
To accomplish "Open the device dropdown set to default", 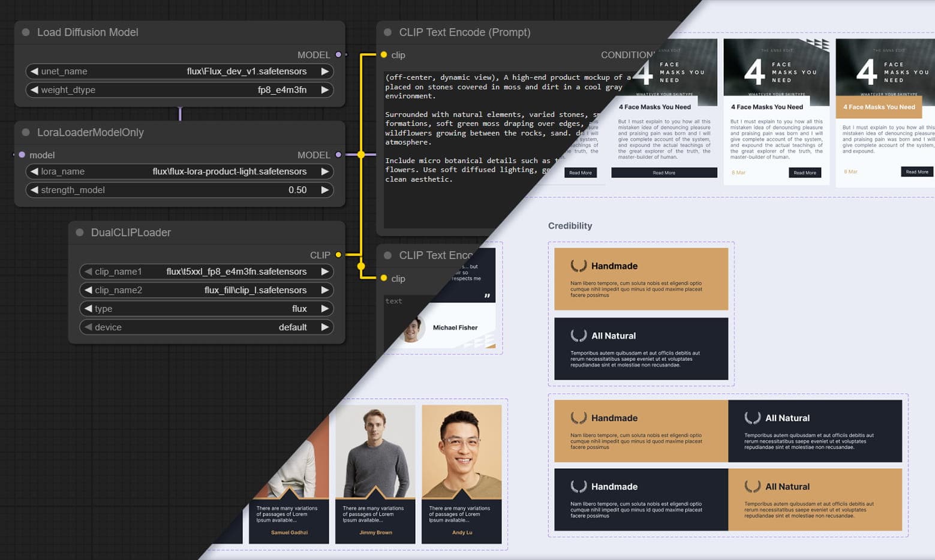I will (206, 327).
